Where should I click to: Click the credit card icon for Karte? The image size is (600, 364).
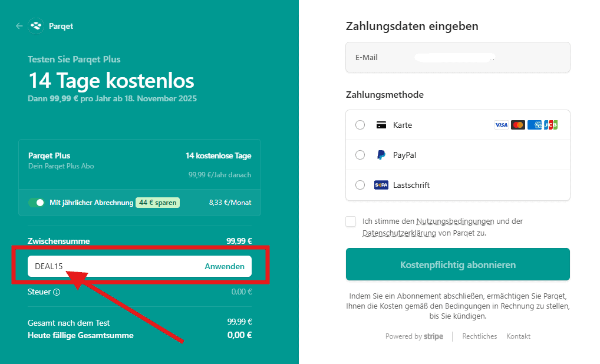tap(381, 125)
